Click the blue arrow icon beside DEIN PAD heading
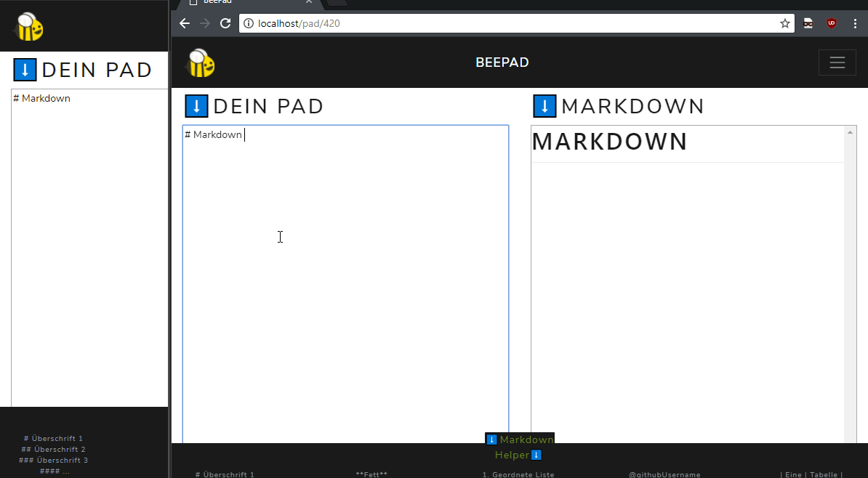Image resolution: width=868 pixels, height=478 pixels. 196,105
